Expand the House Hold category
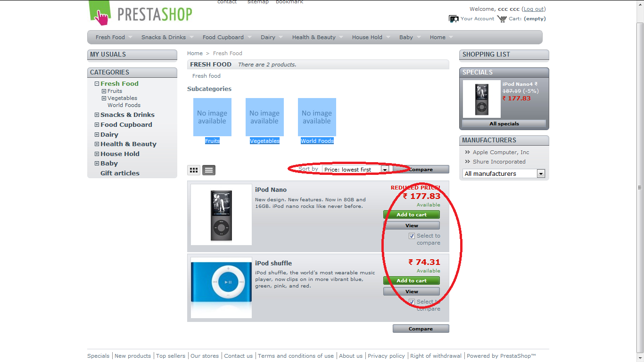 coord(97,154)
